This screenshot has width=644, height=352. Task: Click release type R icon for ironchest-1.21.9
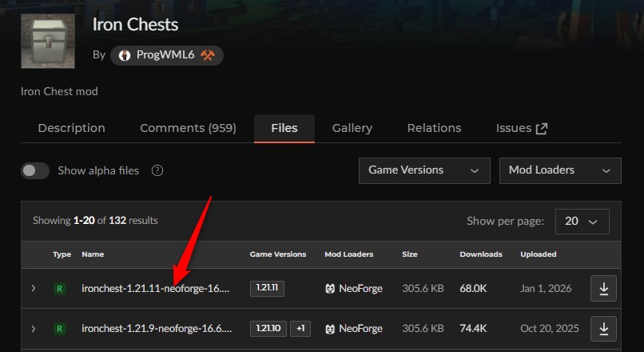pos(60,329)
